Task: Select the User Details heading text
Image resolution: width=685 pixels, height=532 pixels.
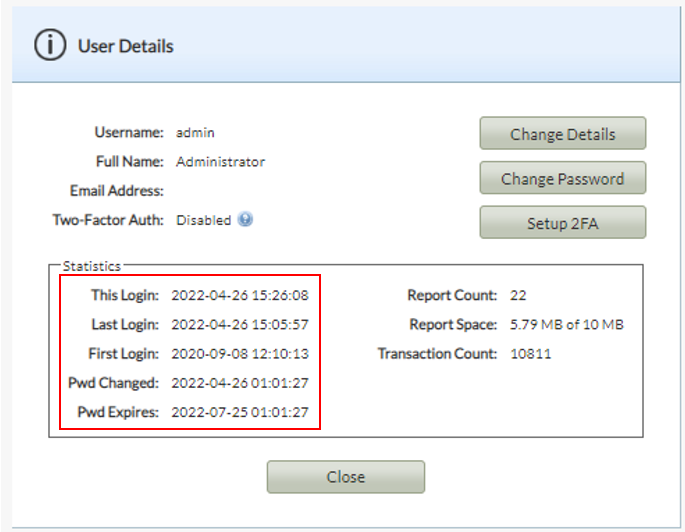Action: [x=125, y=46]
